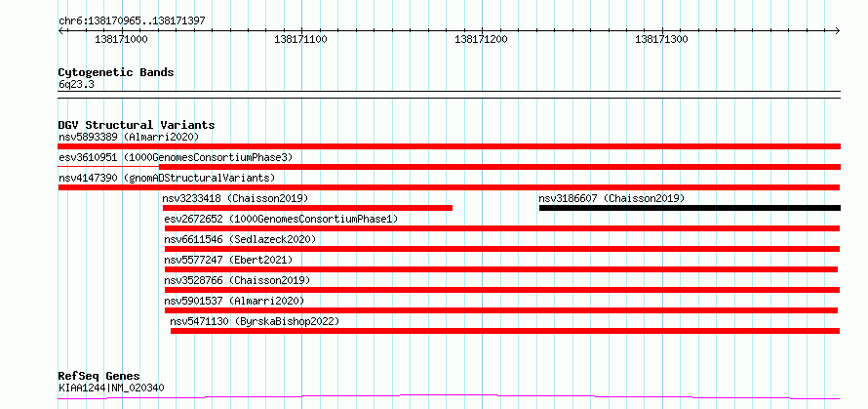Click the thick red bar of esv3610951
The image size is (868, 409).
[x=499, y=167]
